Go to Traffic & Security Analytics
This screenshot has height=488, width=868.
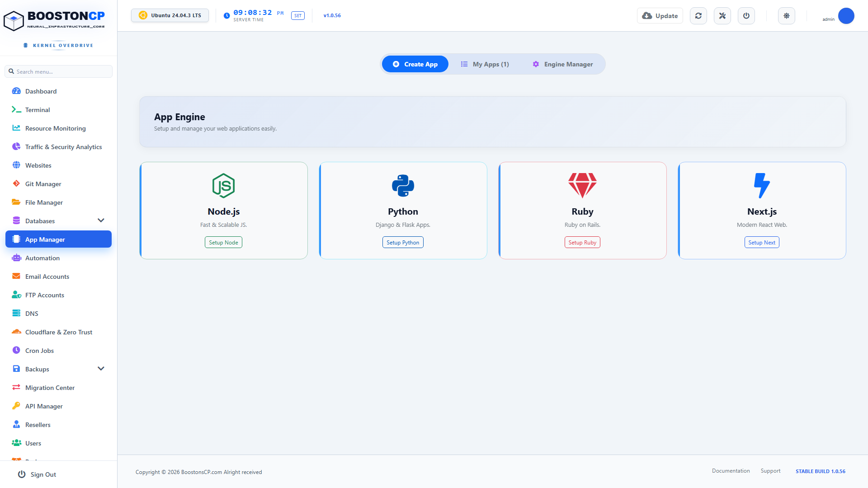pyautogui.click(x=58, y=147)
